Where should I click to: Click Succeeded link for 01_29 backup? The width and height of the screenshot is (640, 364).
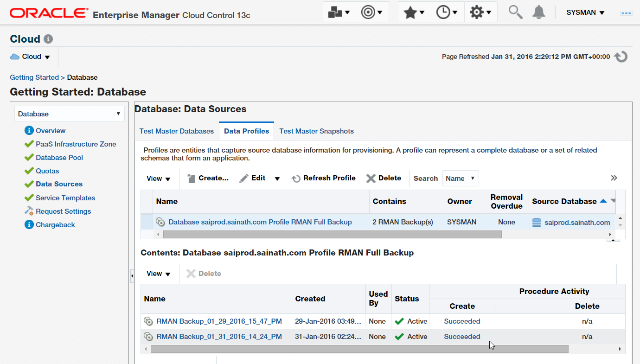(x=462, y=321)
